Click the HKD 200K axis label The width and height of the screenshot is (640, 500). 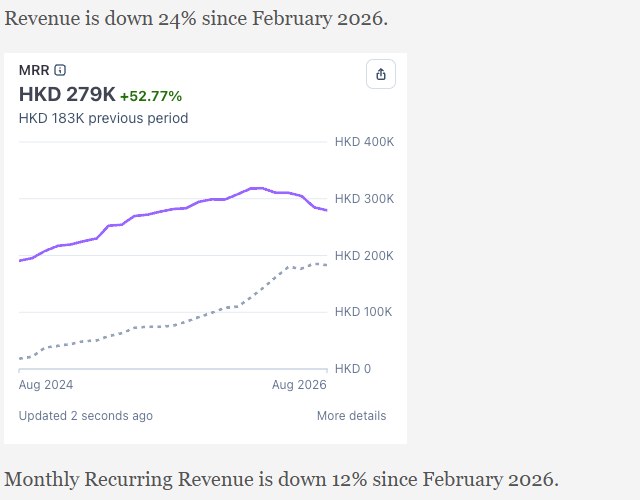[x=364, y=256]
